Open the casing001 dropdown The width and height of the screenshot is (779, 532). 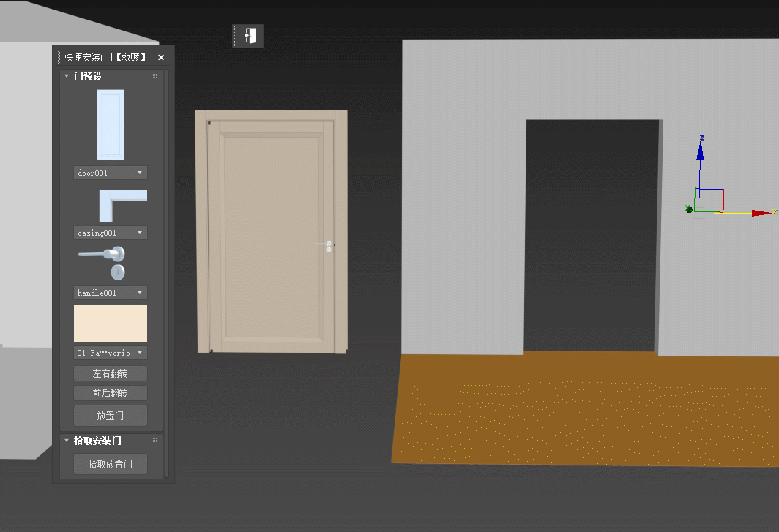[111, 233]
